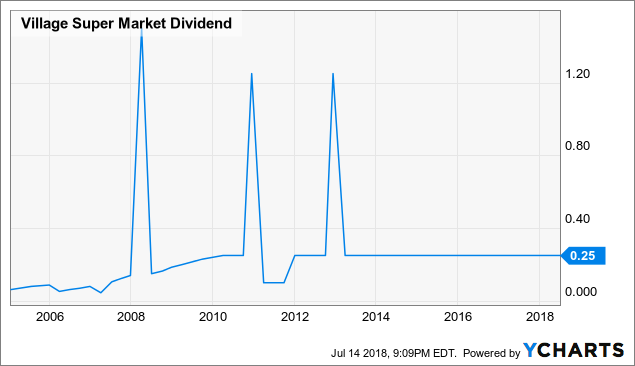
Task: Click the 0.25 current value flag
Action: [583, 256]
